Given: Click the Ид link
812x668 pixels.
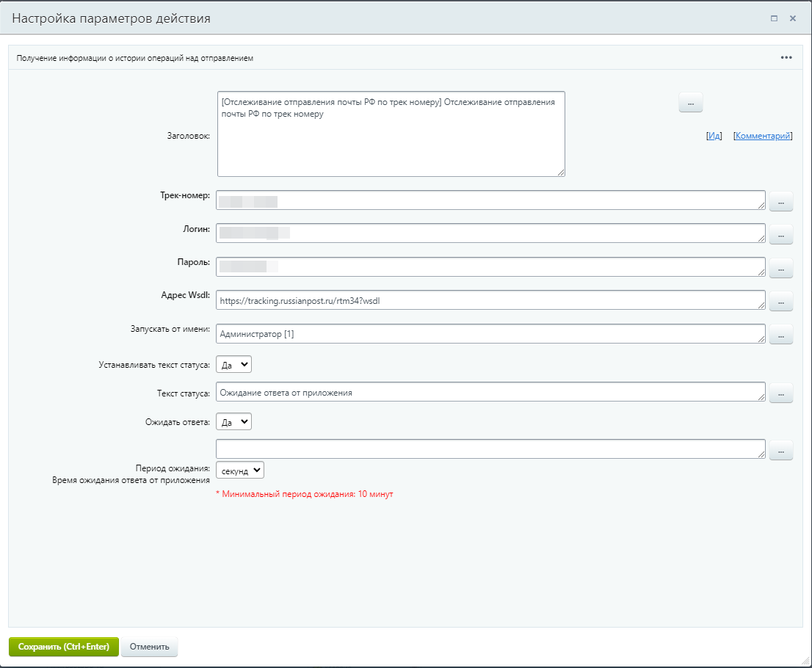Looking at the screenshot, I should [x=714, y=136].
